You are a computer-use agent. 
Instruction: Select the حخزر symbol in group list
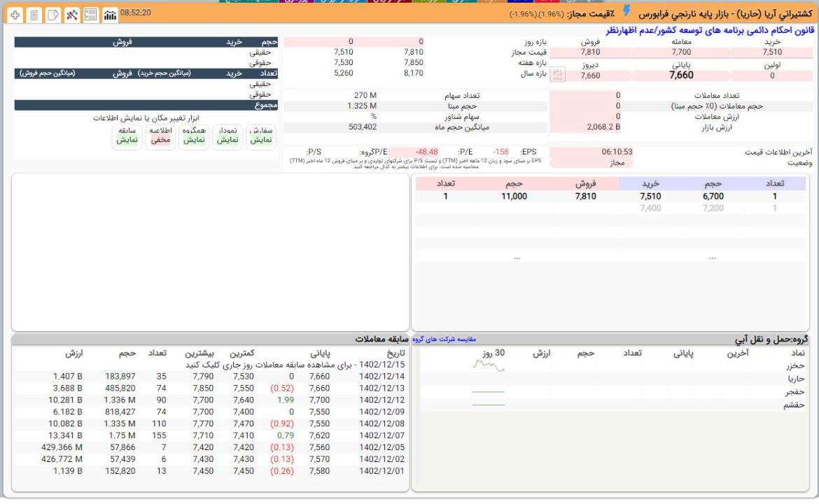[796, 365]
